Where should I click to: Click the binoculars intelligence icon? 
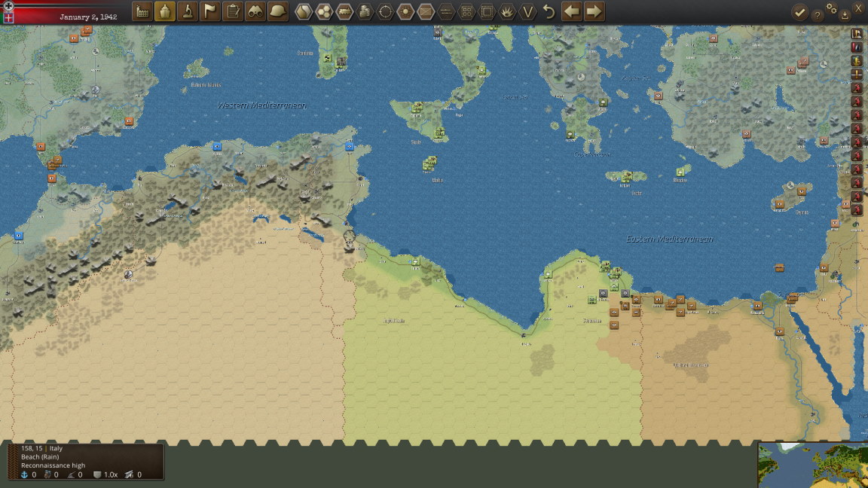pyautogui.click(x=255, y=11)
